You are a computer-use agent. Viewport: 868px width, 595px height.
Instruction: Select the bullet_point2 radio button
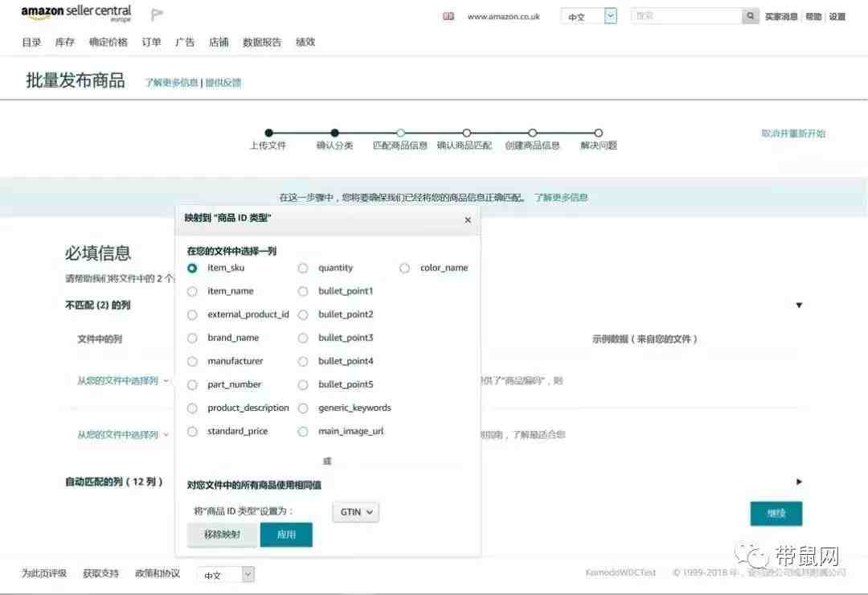(303, 314)
